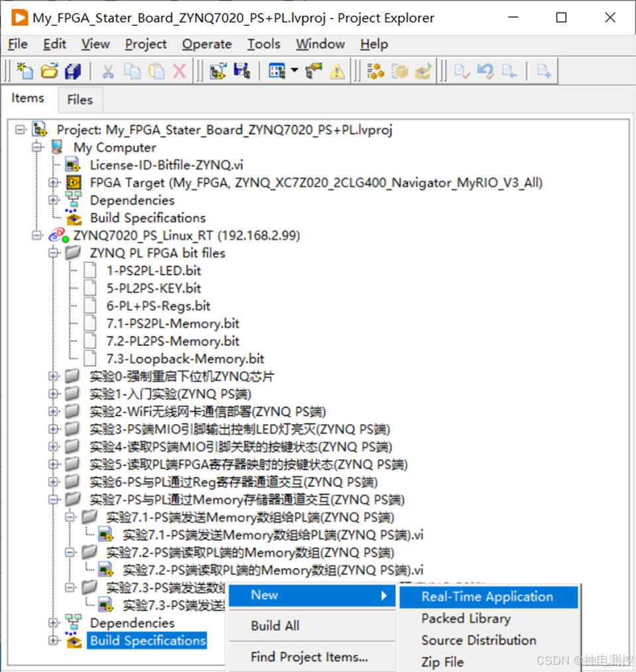
Task: Click the 1-PS2PL-LED.bit document icon
Action: tap(90, 270)
